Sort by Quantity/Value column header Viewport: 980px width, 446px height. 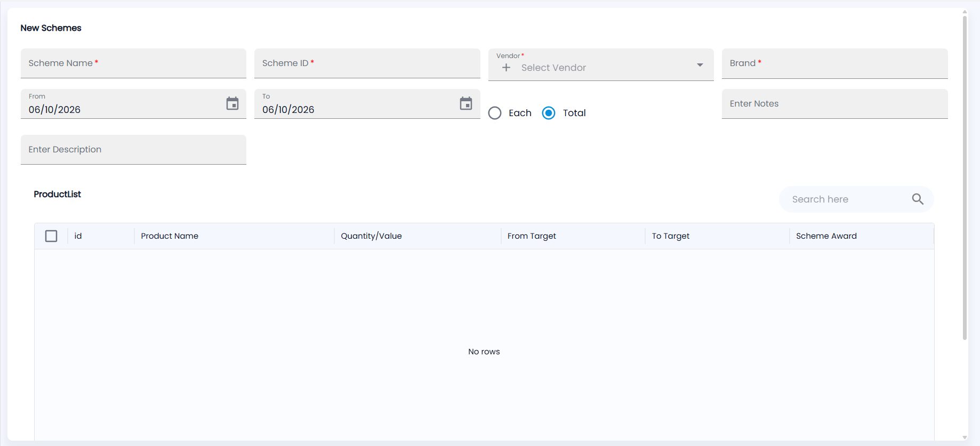pyautogui.click(x=371, y=236)
